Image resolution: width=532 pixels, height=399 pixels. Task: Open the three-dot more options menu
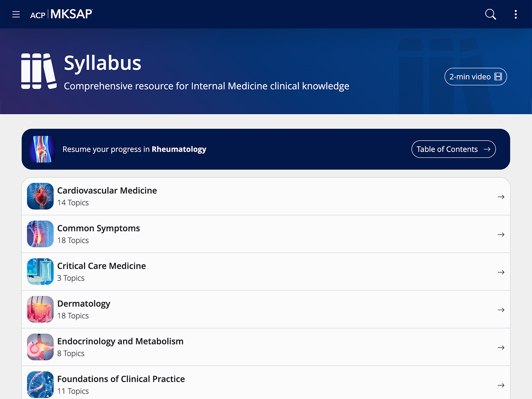click(516, 14)
